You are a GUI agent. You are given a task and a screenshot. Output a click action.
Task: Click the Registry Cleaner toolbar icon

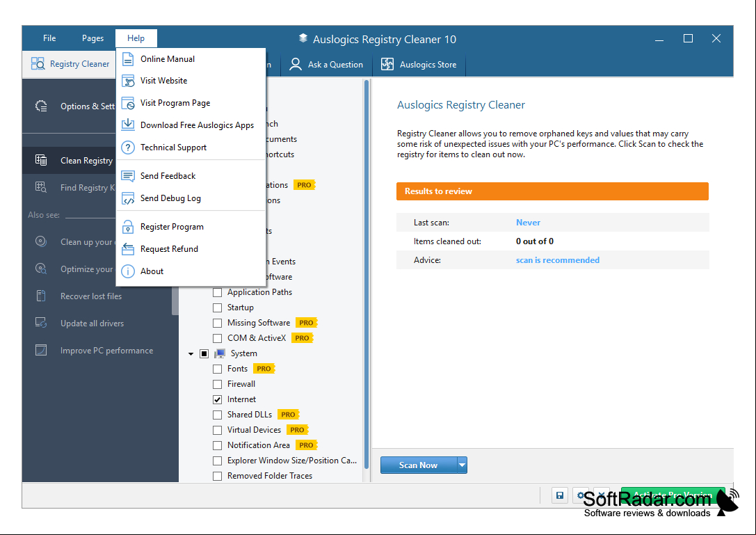[38, 64]
